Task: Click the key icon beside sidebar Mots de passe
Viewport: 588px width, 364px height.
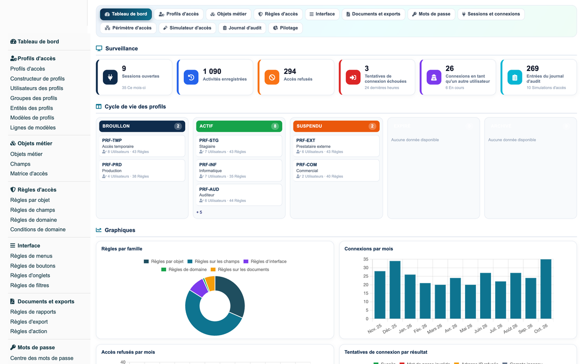Action: 13,347
